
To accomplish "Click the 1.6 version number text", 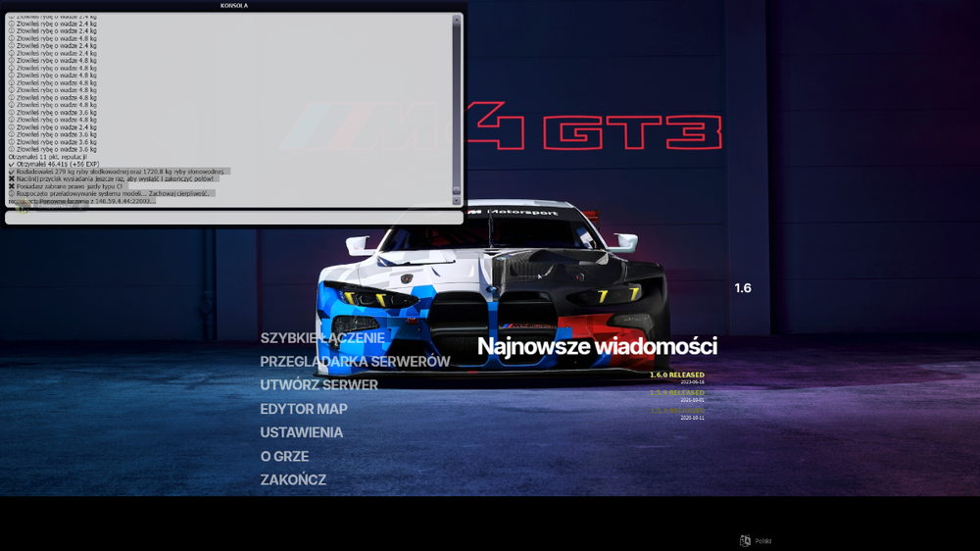I will (x=743, y=287).
